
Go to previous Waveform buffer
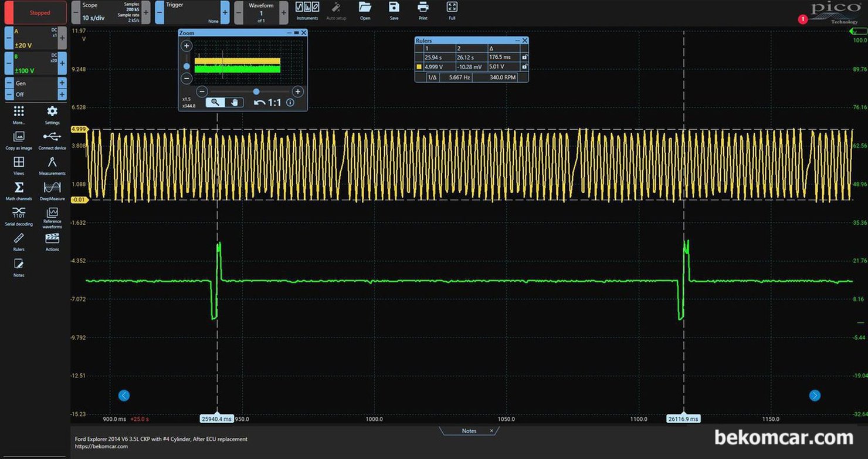[239, 12]
